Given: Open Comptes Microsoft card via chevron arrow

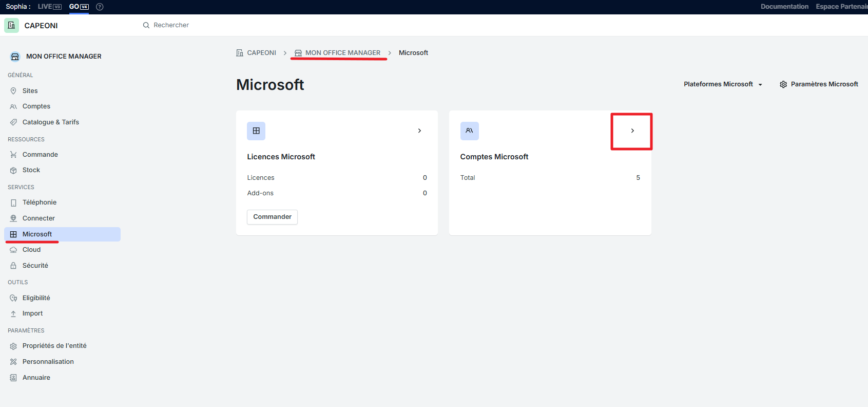Looking at the screenshot, I should pyautogui.click(x=632, y=131).
